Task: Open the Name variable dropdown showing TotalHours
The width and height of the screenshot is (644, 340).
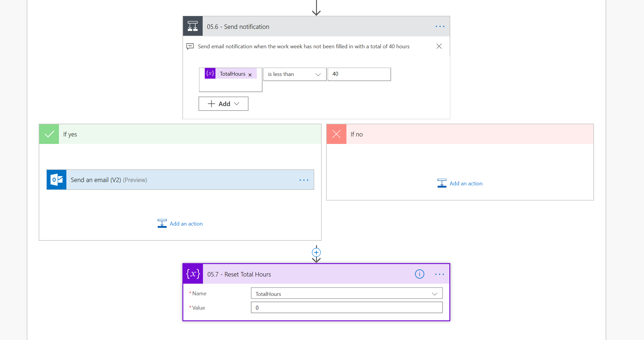Action: pos(346,294)
